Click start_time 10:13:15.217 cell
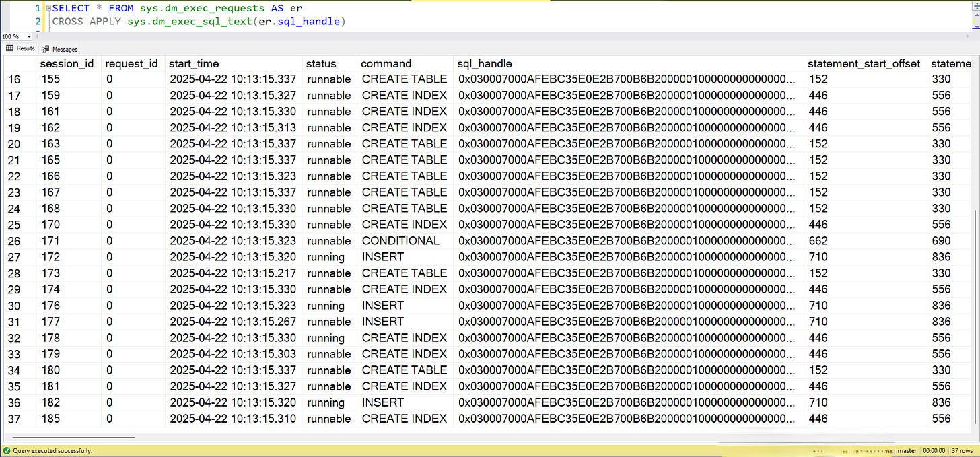The image size is (980, 457). pos(234,273)
